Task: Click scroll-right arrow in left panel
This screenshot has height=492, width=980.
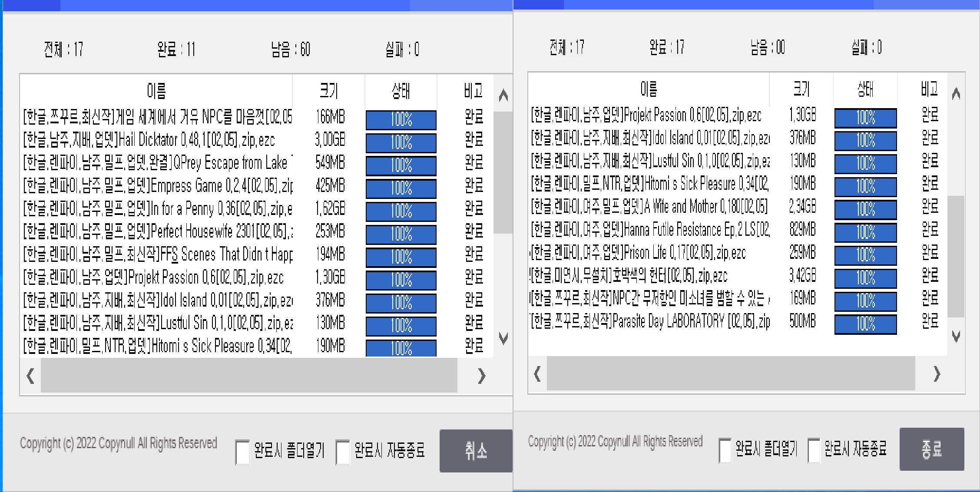Action: pyautogui.click(x=481, y=376)
